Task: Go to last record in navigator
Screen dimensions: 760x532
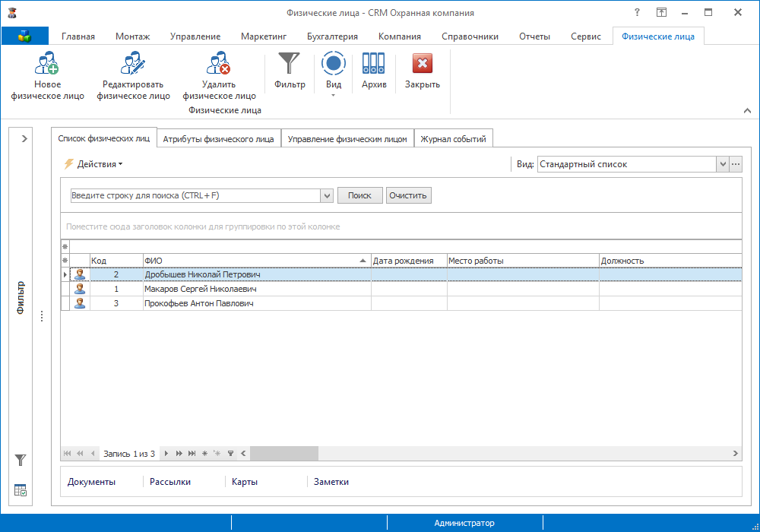Action: pos(192,454)
